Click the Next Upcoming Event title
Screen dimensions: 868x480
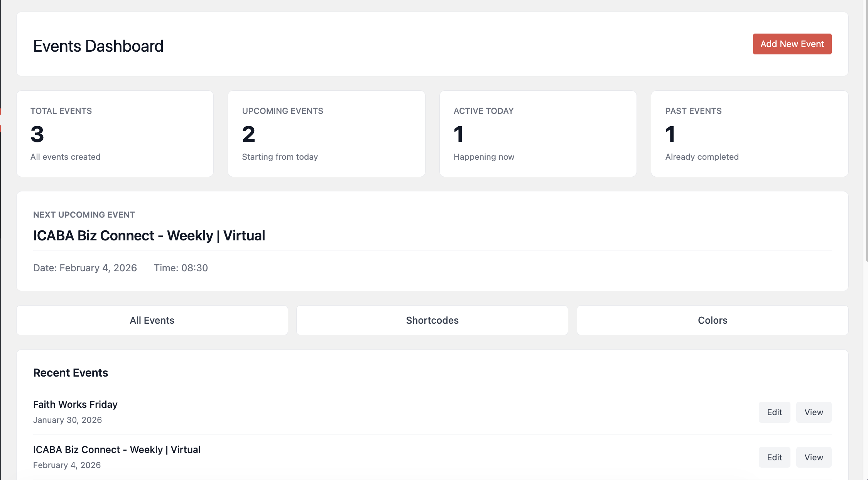(149, 235)
